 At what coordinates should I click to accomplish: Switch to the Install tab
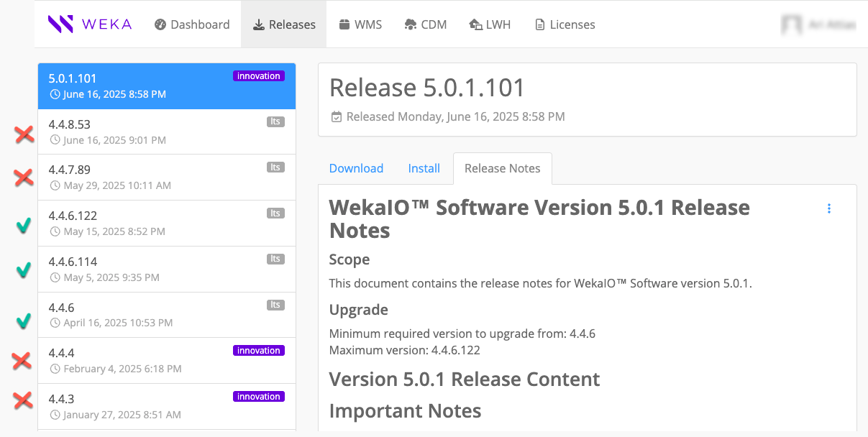[424, 168]
